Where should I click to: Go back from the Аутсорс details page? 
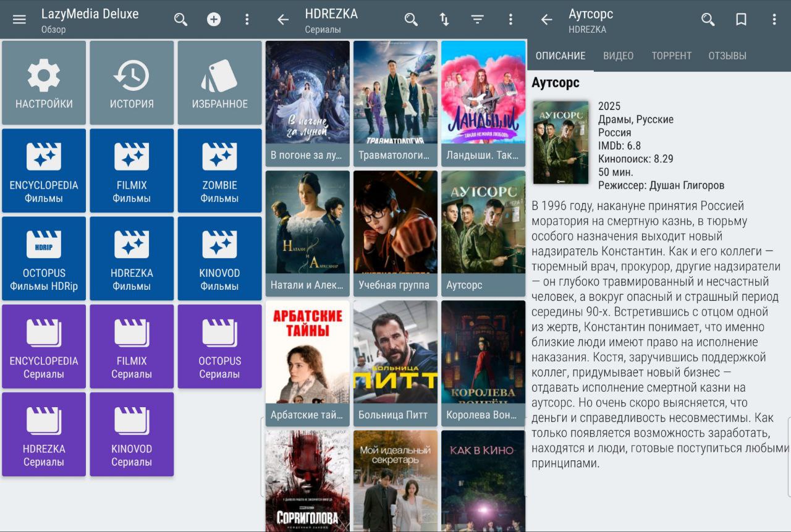[547, 19]
